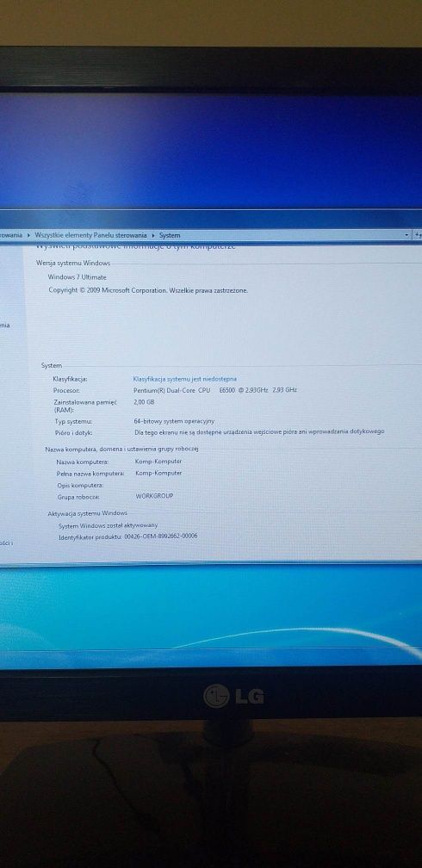
Task: Click the 2,00 GB installed memory value
Action: coord(144,402)
